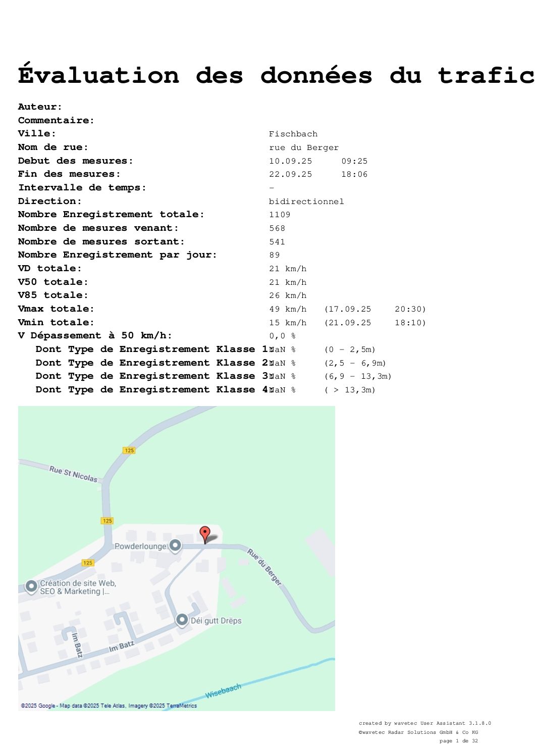Image resolution: width=535 pixels, height=756 pixels.
Task: Select the 'Nombre Enregistrement totale:' label
Action: [x=112, y=214]
